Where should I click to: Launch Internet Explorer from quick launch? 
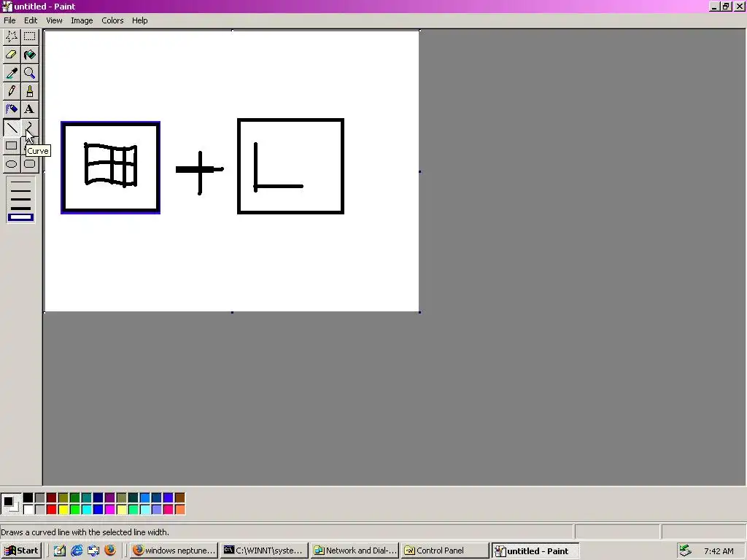coord(76,551)
